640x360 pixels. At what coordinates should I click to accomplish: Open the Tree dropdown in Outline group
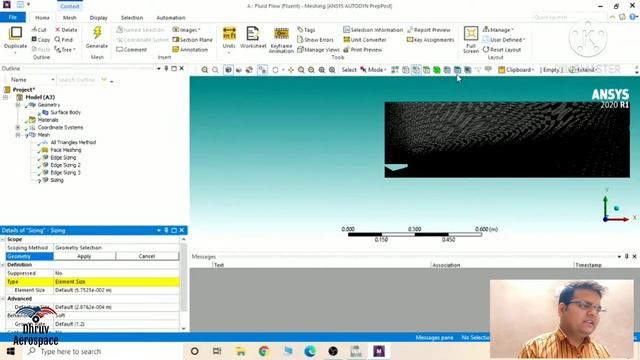tap(65, 49)
